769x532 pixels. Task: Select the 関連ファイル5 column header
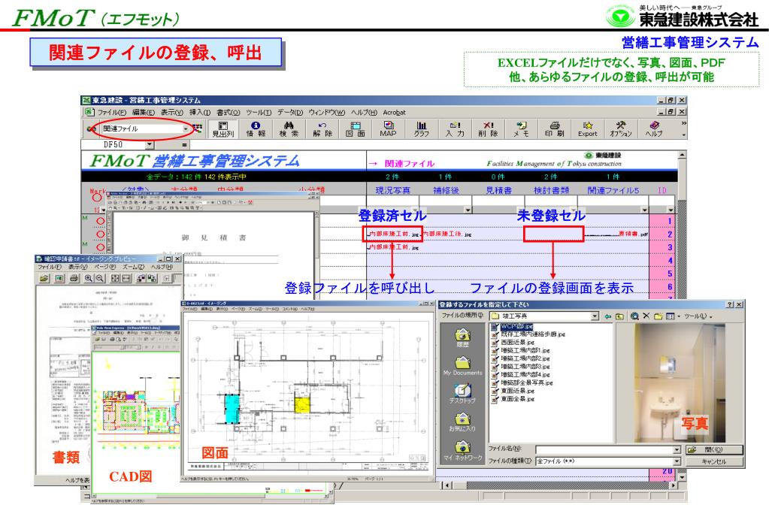[x=613, y=190]
